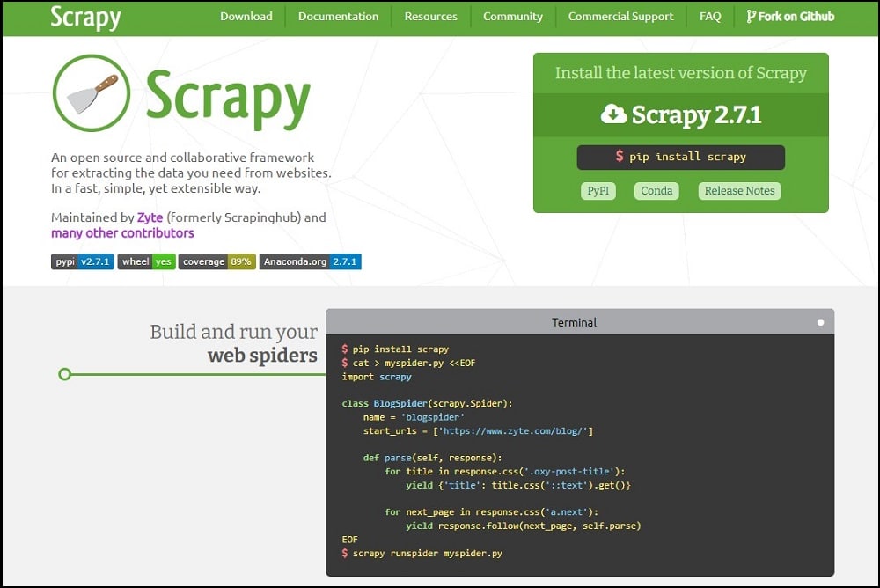Click terminal line 'cat > myspider.py <<EOF'
This screenshot has width=880, height=588.
pos(408,363)
